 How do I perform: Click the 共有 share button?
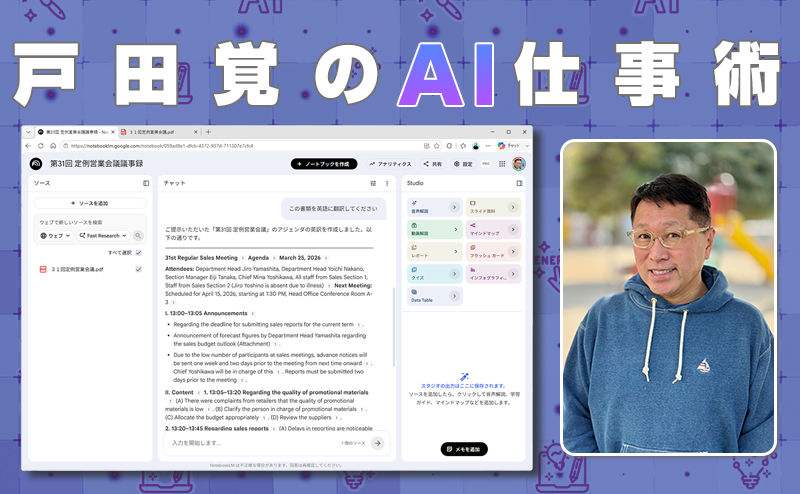(x=433, y=164)
